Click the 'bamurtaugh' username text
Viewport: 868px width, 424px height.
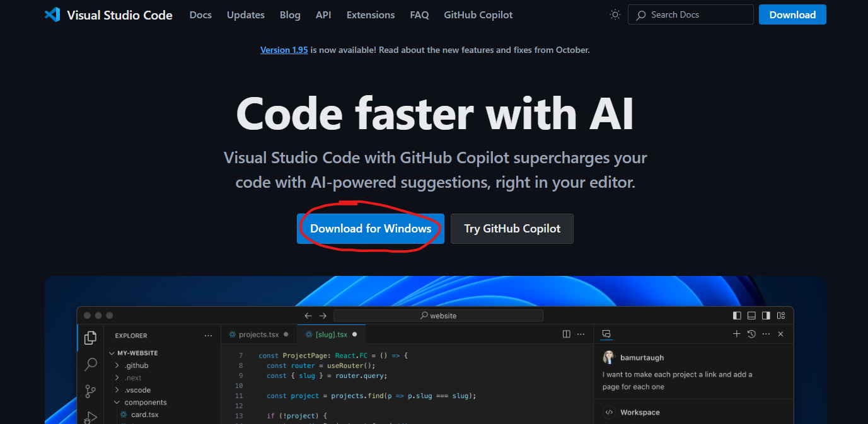coord(642,358)
